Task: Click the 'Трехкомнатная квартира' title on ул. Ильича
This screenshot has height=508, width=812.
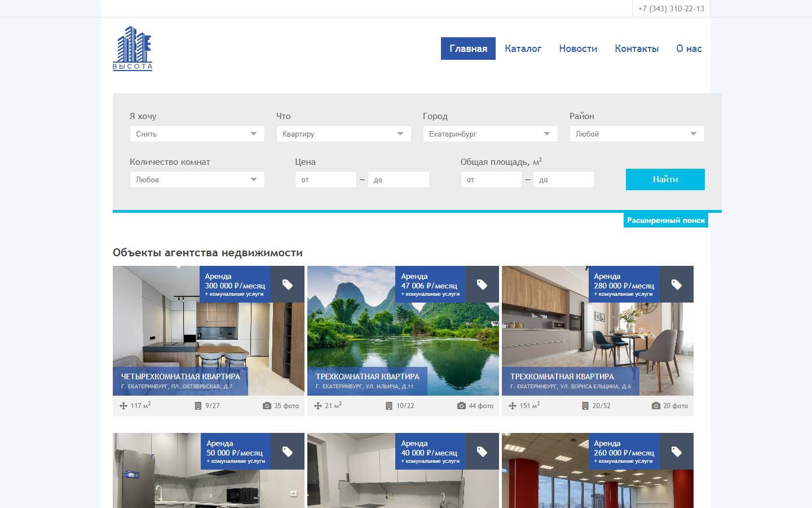Action: tap(368, 376)
